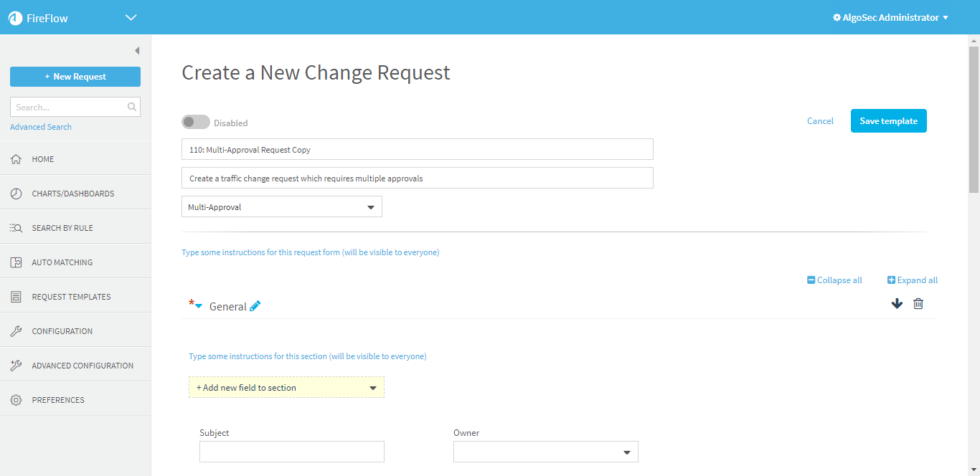Open Advanced Configuration menu item
The height and width of the screenshot is (476, 980).
[83, 366]
